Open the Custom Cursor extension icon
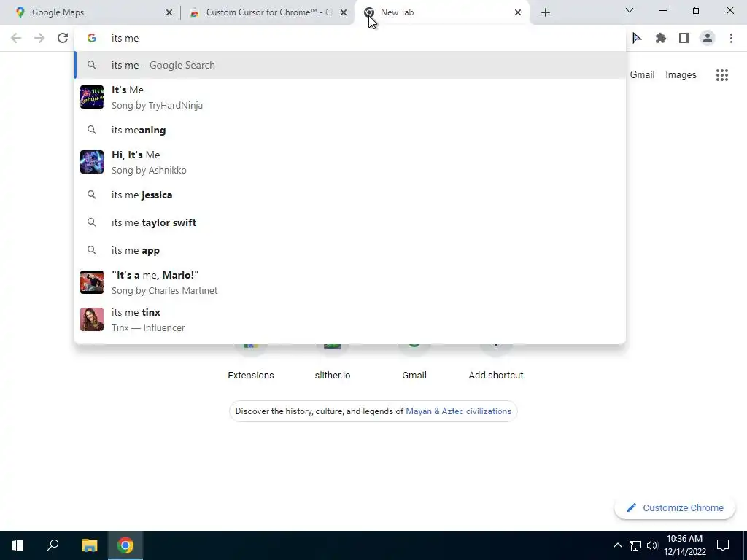The width and height of the screenshot is (747, 560). 637,38
